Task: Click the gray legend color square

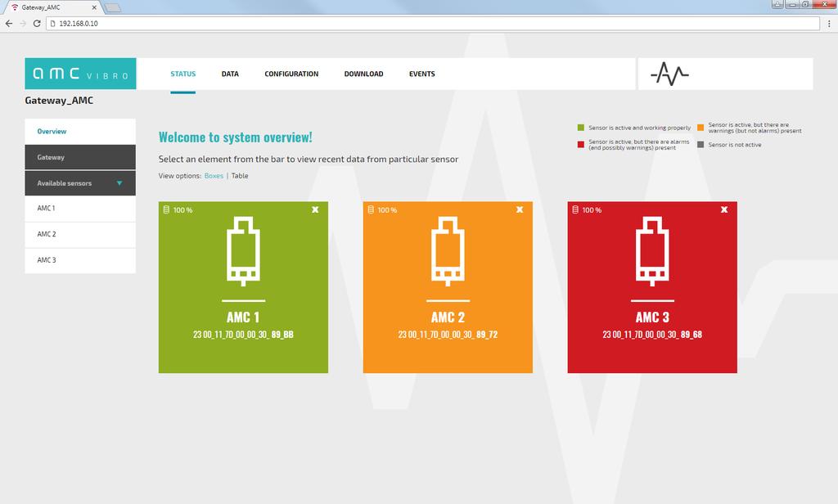Action: [701, 145]
